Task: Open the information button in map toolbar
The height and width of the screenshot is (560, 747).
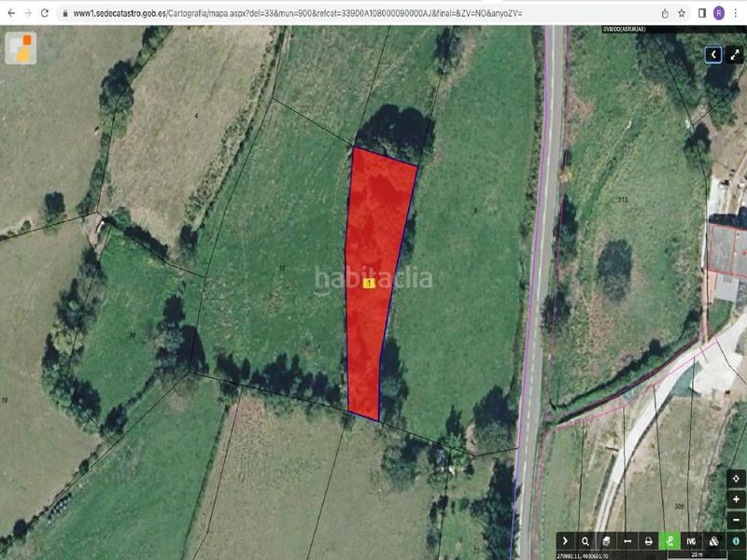Action: [736, 541]
